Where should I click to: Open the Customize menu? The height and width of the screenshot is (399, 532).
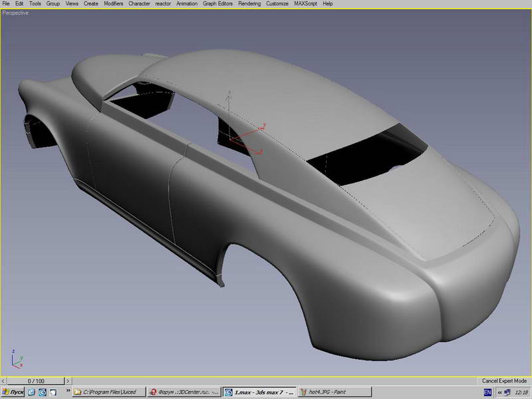click(x=277, y=4)
